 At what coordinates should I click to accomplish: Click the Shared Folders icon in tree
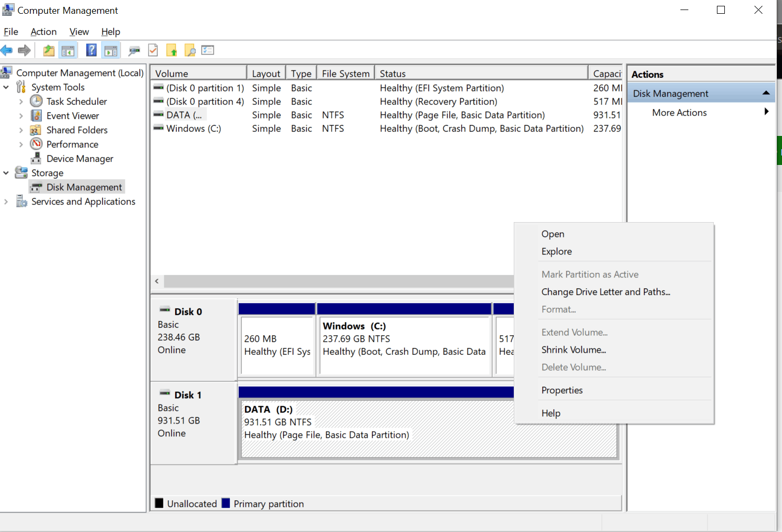[x=35, y=130]
